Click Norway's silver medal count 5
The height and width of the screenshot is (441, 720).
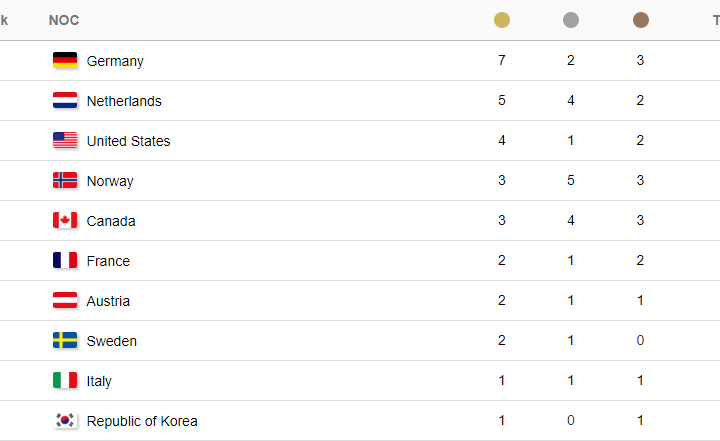tap(571, 180)
